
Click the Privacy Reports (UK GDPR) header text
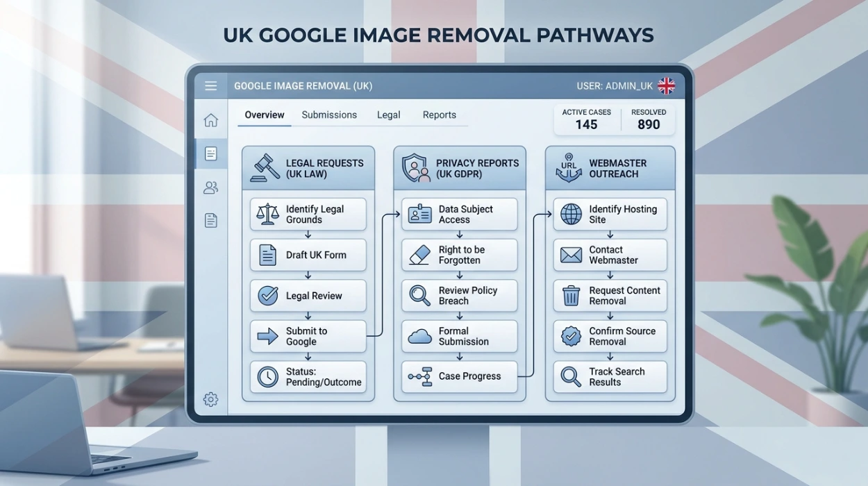(x=478, y=168)
